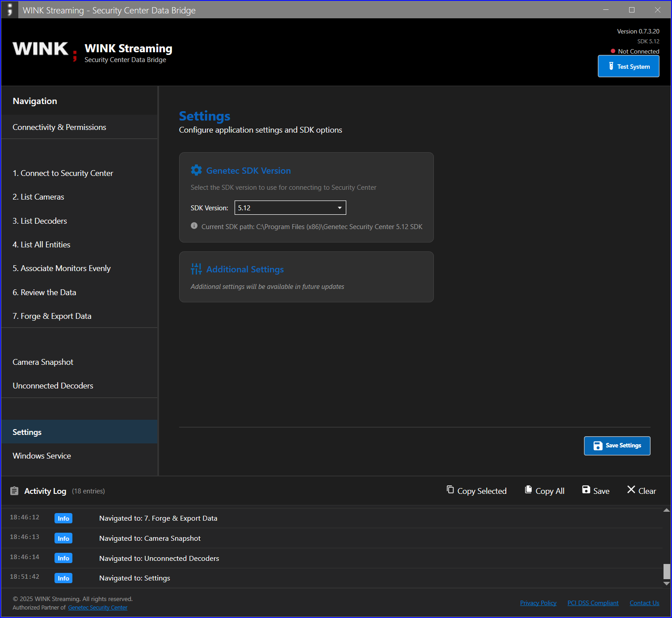Screen dimensions: 672x618
Task: Open the PCI DSS Compliant link
Action: coord(593,603)
